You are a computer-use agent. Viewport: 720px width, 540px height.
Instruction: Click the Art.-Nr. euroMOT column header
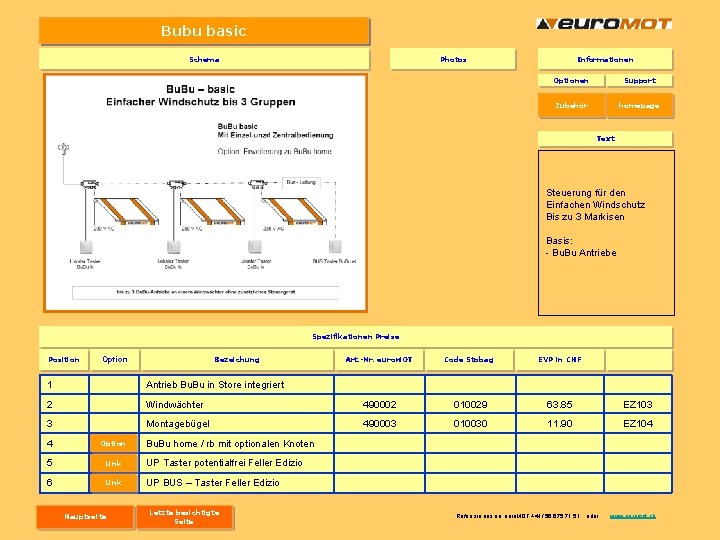(x=379, y=360)
